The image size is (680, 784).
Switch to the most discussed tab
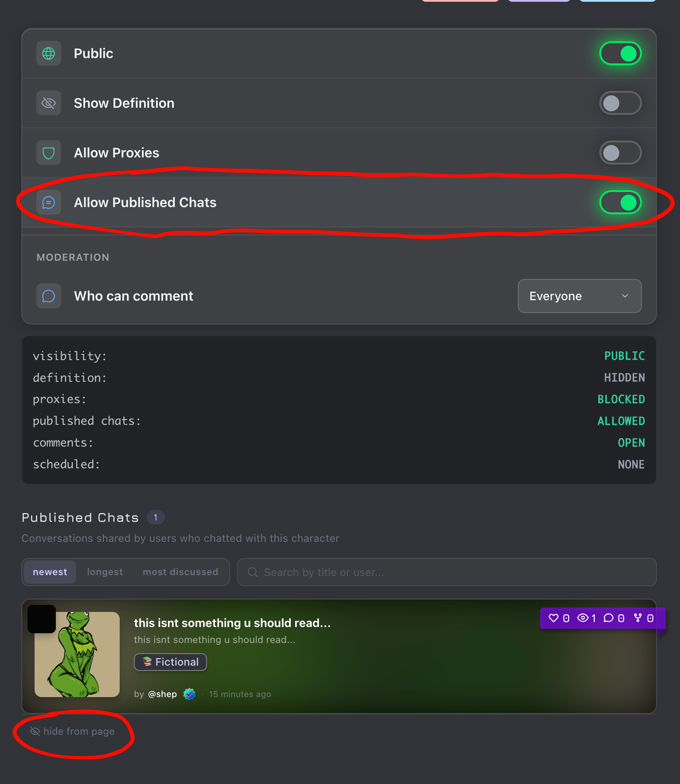click(180, 572)
